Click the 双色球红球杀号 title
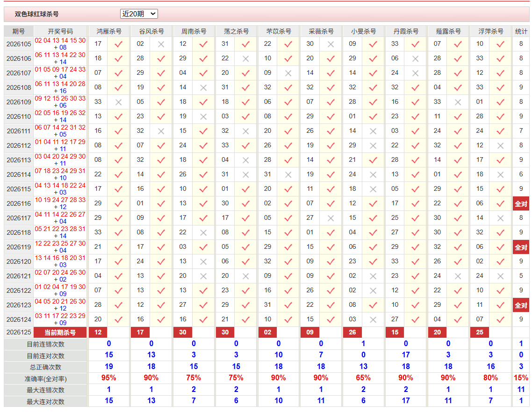This screenshot has width=532, height=413. pos(36,14)
